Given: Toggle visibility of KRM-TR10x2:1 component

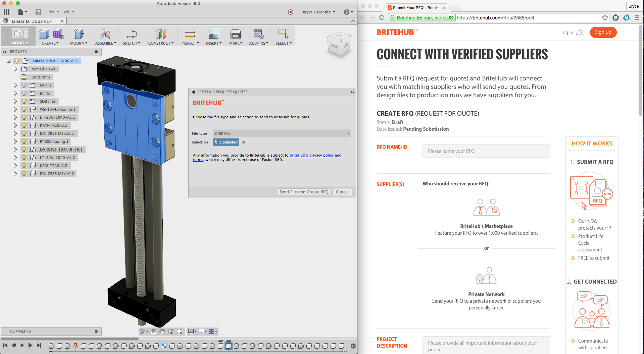Looking at the screenshot, I should [24, 125].
